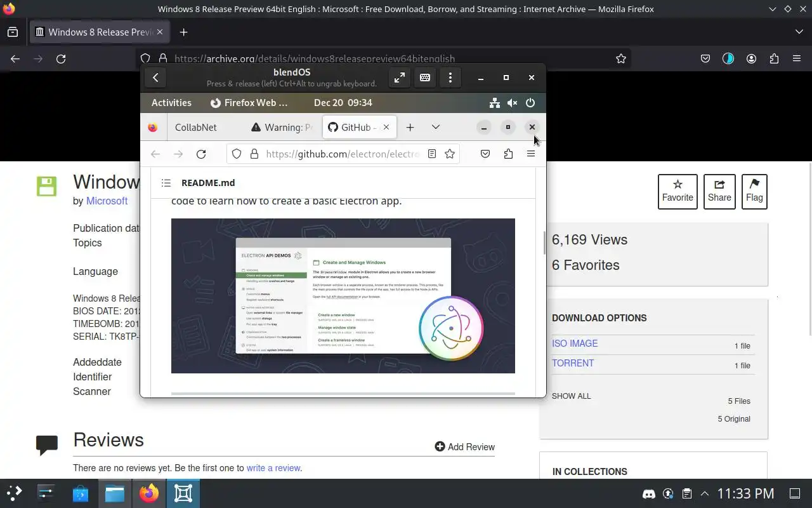Open Firefox Web app menu in guest top bar

pyautogui.click(x=249, y=103)
